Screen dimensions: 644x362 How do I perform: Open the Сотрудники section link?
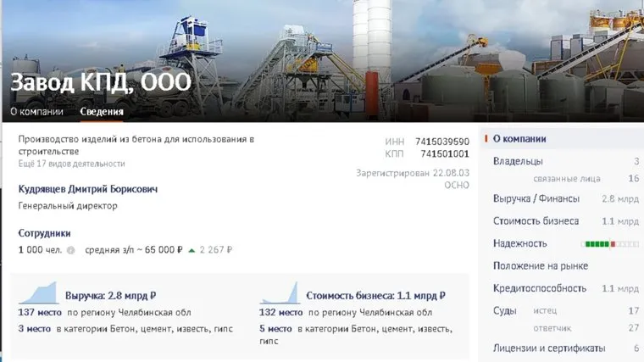click(x=44, y=233)
